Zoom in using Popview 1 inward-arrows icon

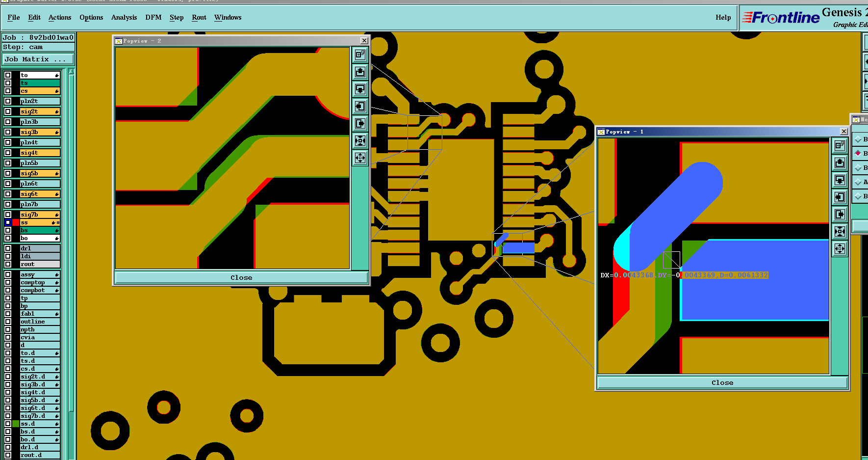[x=840, y=231]
